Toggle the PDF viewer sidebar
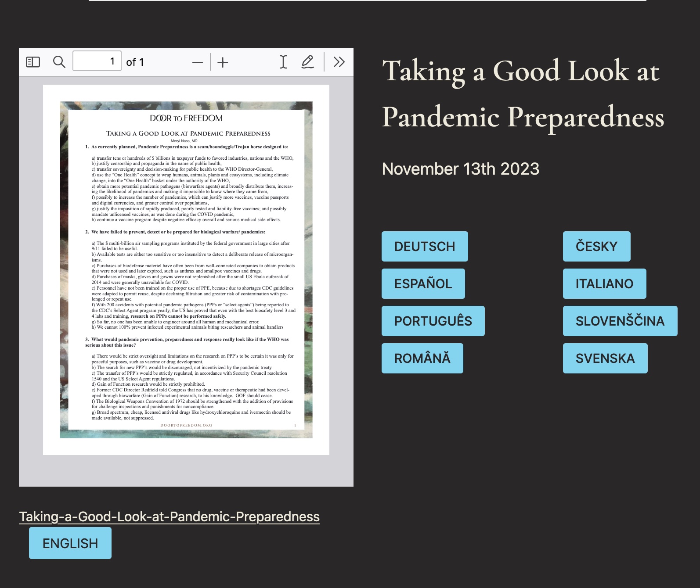Image resolution: width=700 pixels, height=588 pixels. click(x=33, y=62)
